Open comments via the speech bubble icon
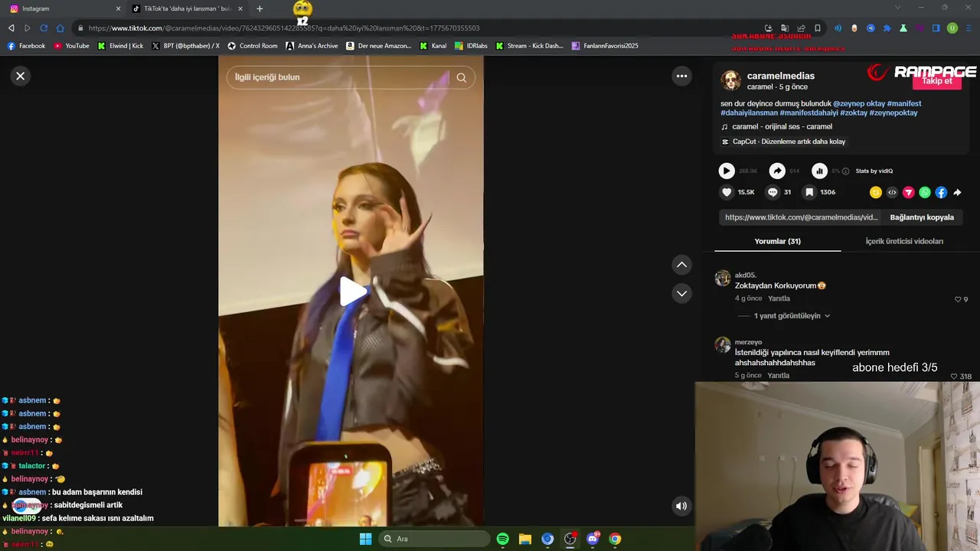Viewport: 980px width, 551px height. tap(773, 192)
